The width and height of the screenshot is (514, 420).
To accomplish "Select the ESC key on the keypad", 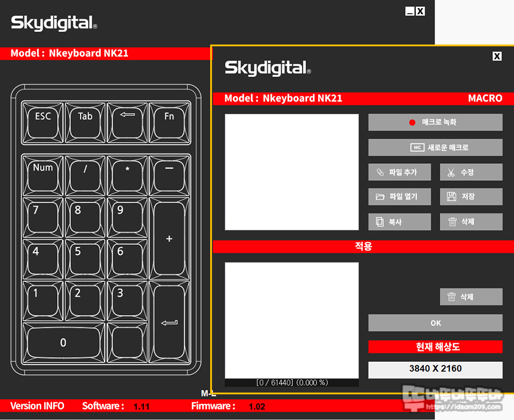I will (43, 123).
